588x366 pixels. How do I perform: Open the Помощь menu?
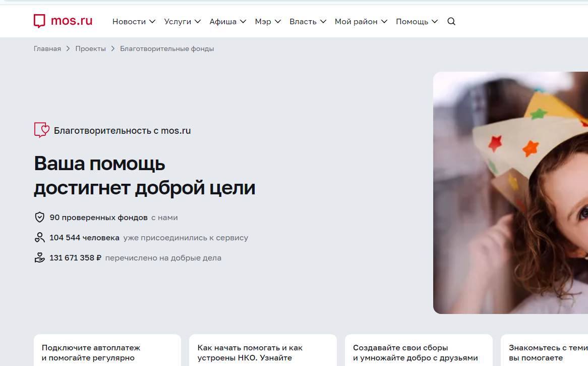417,22
